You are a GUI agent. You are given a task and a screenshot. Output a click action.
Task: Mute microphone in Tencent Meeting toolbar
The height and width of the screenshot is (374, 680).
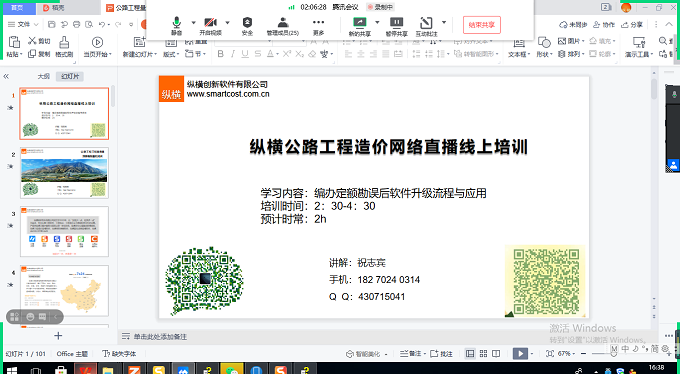coord(177,26)
